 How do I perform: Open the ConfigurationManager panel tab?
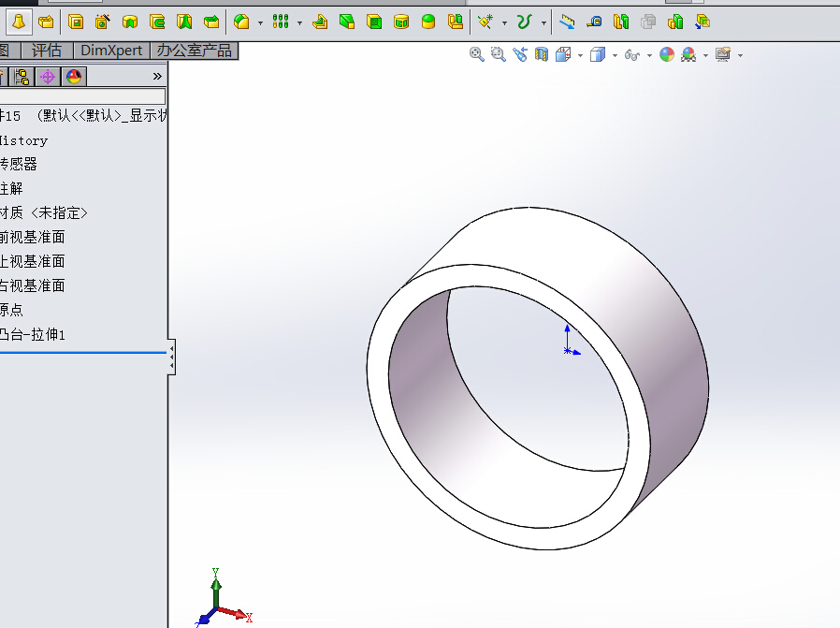[22, 77]
